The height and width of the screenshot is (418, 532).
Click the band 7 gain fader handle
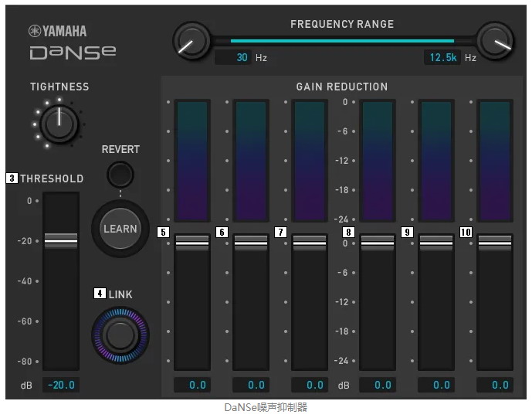point(310,243)
